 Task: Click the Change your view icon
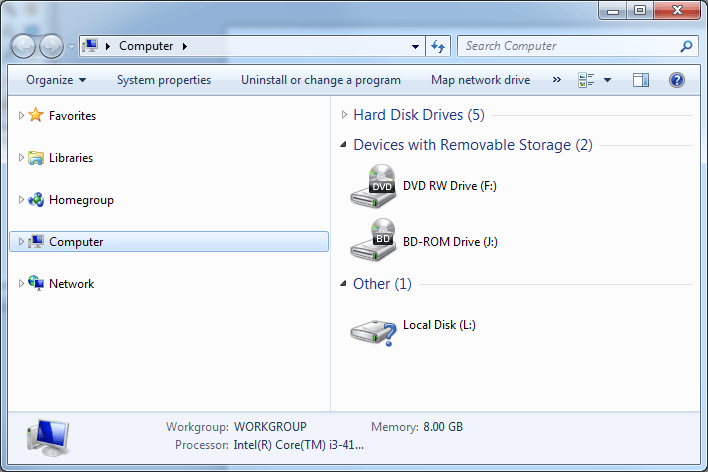586,80
